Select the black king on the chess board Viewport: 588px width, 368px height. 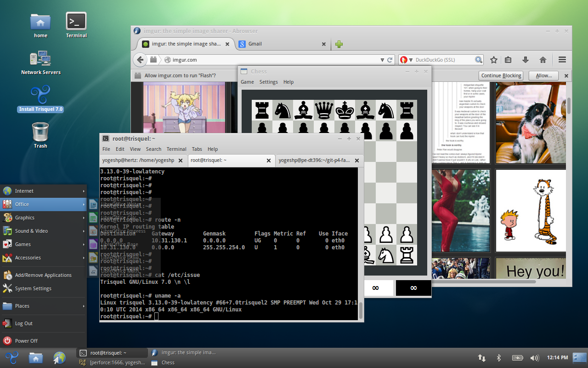click(345, 110)
